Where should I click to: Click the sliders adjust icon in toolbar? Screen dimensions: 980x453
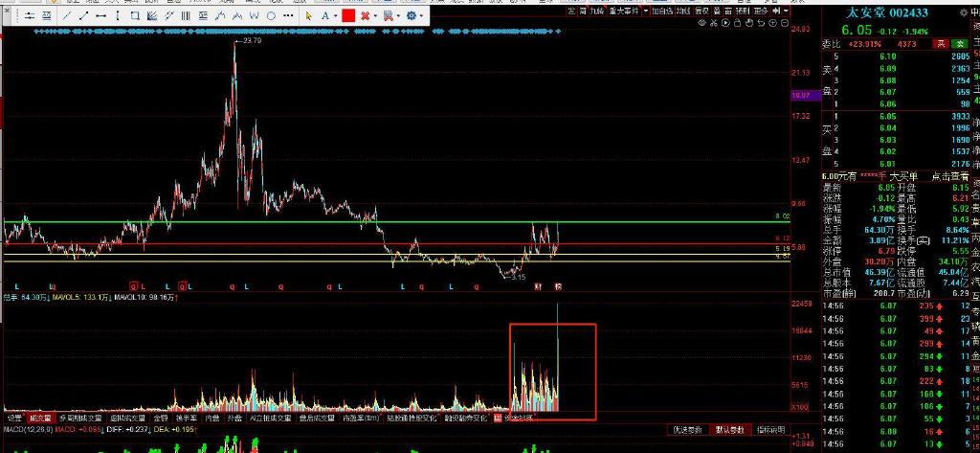coord(29,15)
